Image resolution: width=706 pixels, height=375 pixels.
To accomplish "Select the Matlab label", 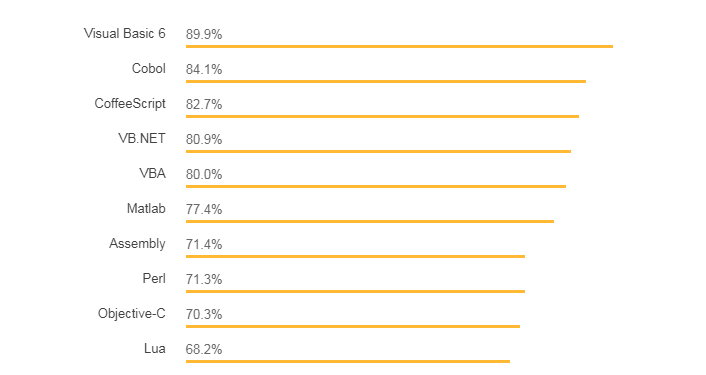I will [146, 208].
